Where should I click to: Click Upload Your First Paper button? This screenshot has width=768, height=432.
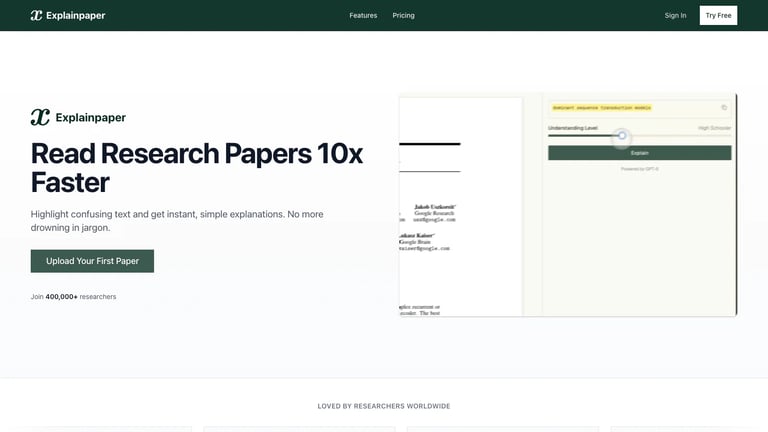(92, 261)
